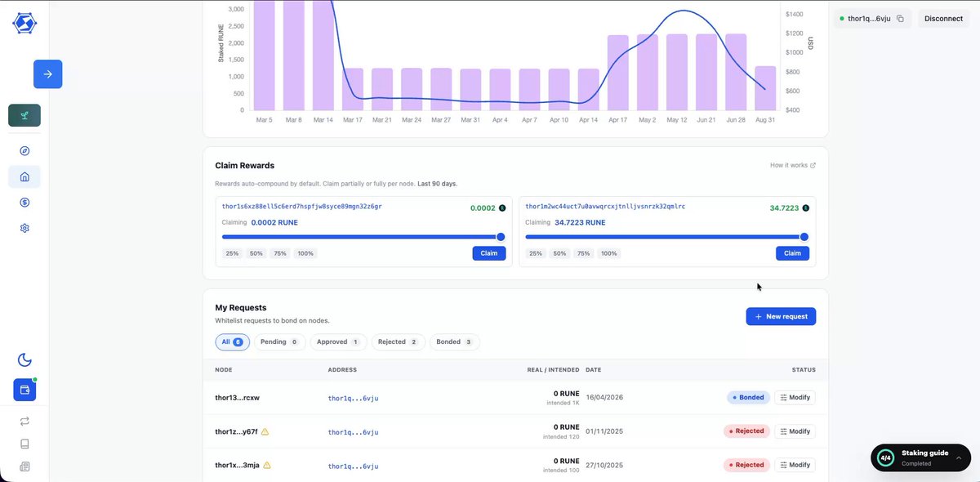Open the address link in thor13...rcxw row
The height and width of the screenshot is (482, 980).
point(353,398)
